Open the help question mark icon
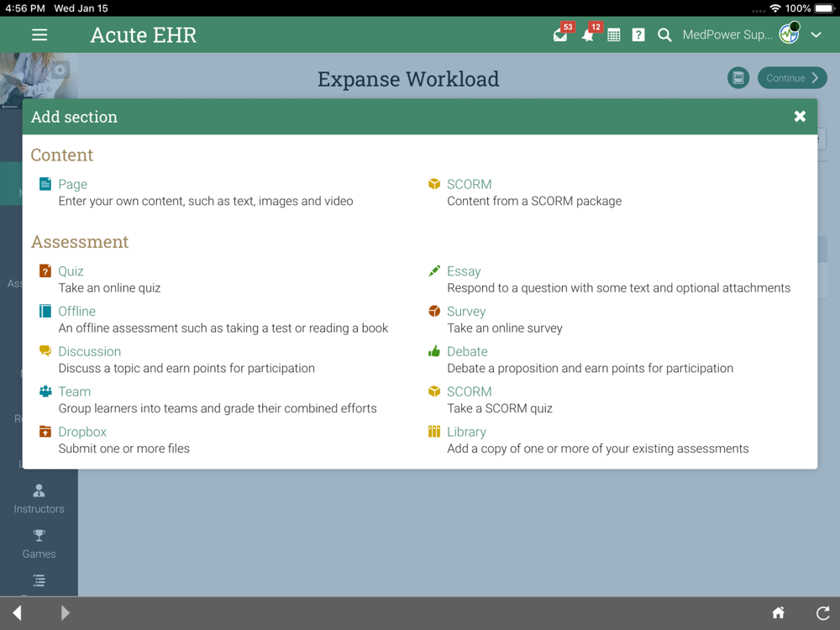Screen dimensions: 840x630 click(638, 35)
